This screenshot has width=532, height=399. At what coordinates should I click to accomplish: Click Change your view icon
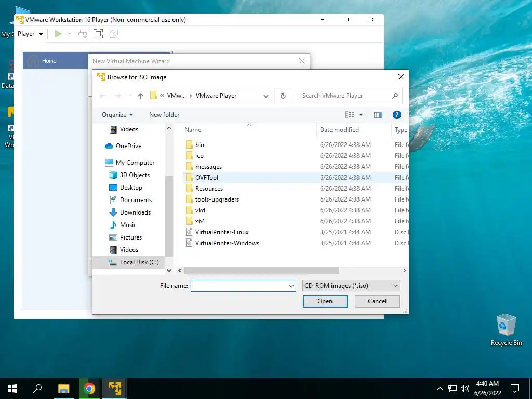[x=350, y=115]
